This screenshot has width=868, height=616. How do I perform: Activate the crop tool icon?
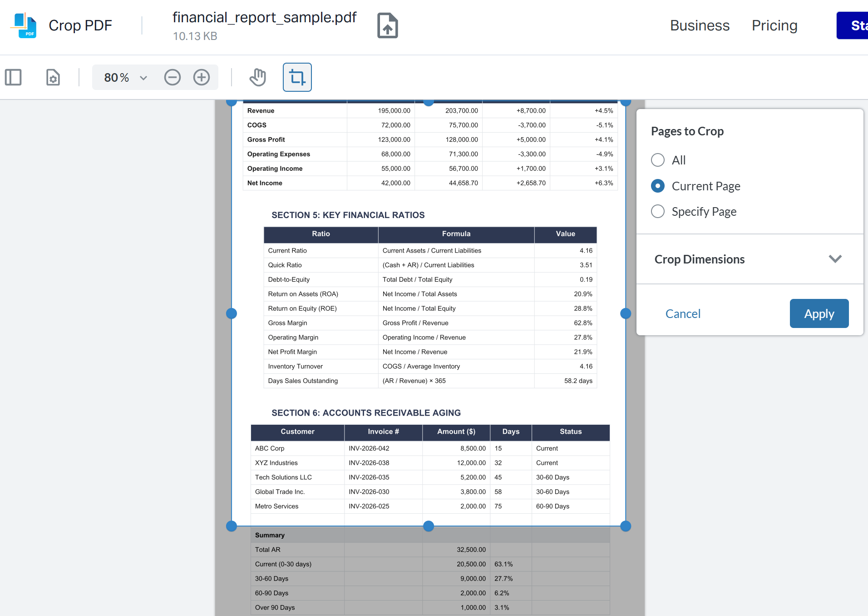click(297, 77)
